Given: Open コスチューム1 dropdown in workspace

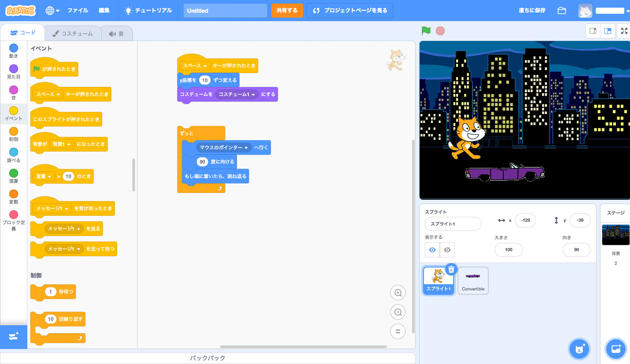Looking at the screenshot, I should pyautogui.click(x=237, y=94).
